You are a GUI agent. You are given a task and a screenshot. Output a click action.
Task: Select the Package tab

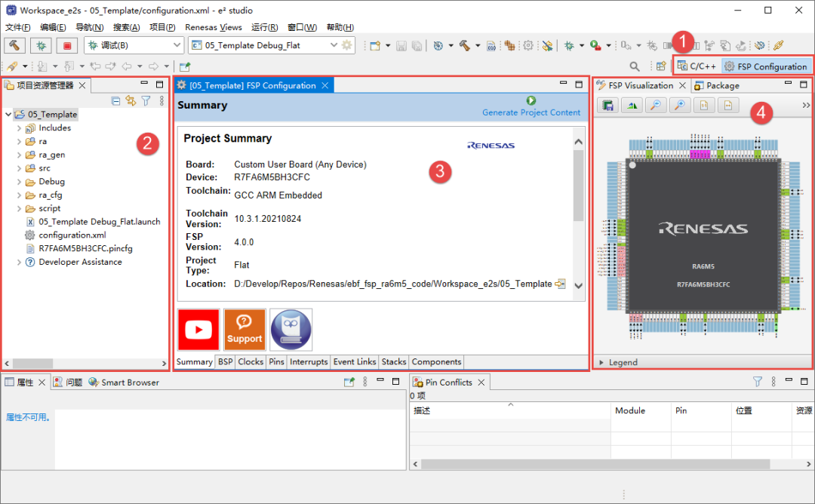click(x=716, y=86)
